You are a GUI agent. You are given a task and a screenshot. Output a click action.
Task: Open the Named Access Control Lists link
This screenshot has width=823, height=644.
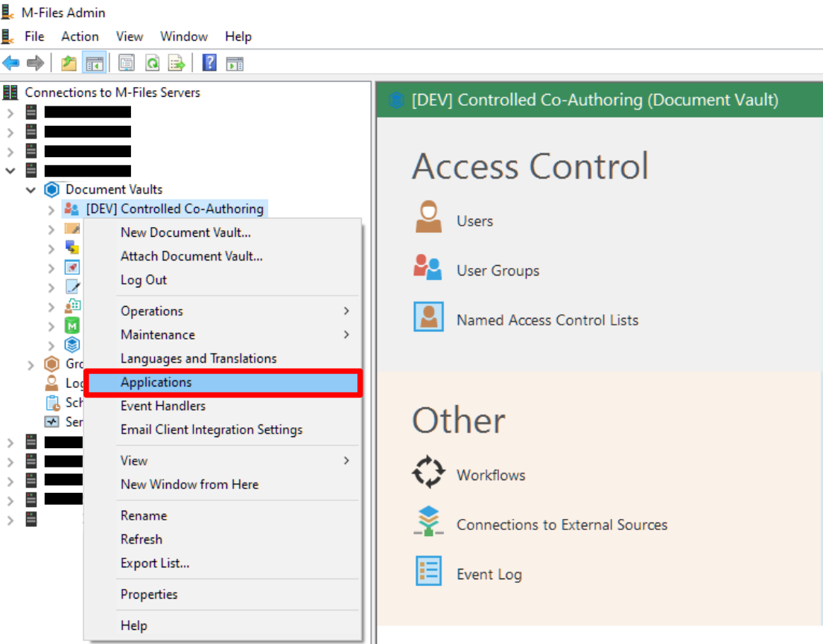click(547, 320)
